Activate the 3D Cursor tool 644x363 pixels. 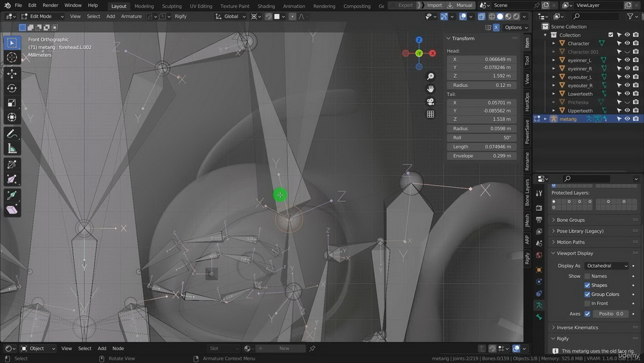click(12, 57)
